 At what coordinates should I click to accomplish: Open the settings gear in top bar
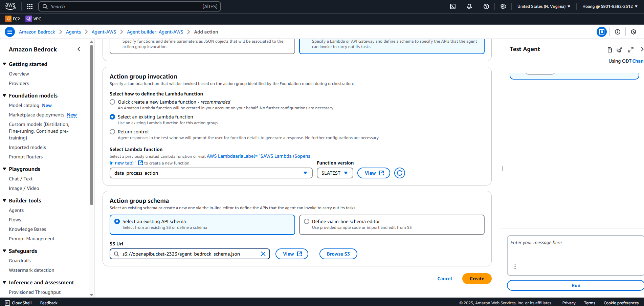point(503,6)
